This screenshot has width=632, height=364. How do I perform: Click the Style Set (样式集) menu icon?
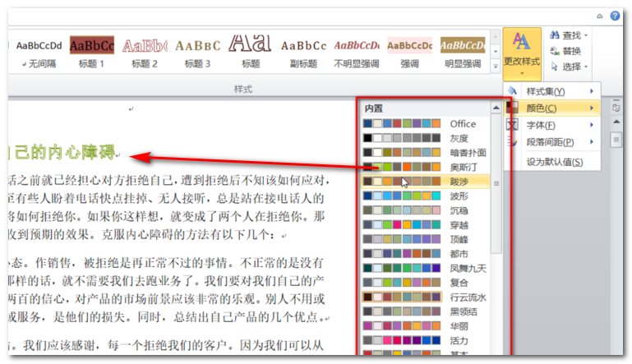click(x=512, y=91)
